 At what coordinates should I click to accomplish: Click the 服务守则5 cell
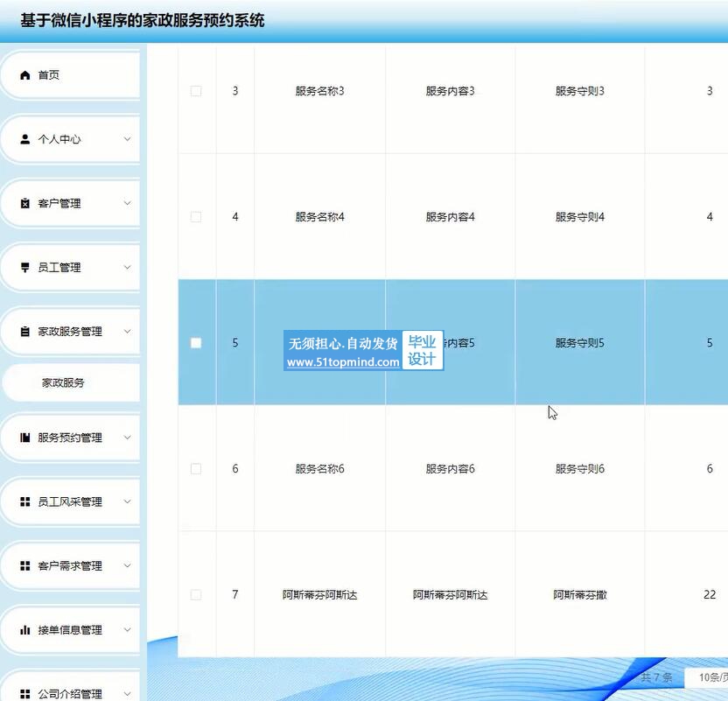(580, 343)
